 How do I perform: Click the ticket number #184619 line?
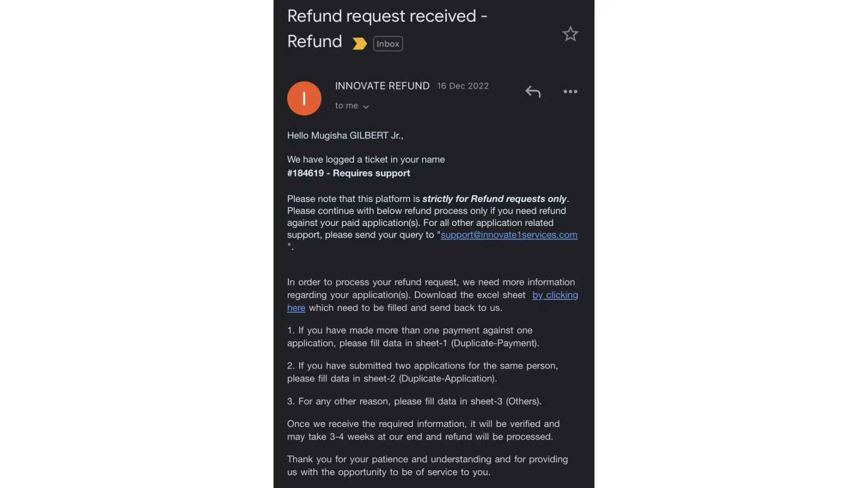point(348,173)
